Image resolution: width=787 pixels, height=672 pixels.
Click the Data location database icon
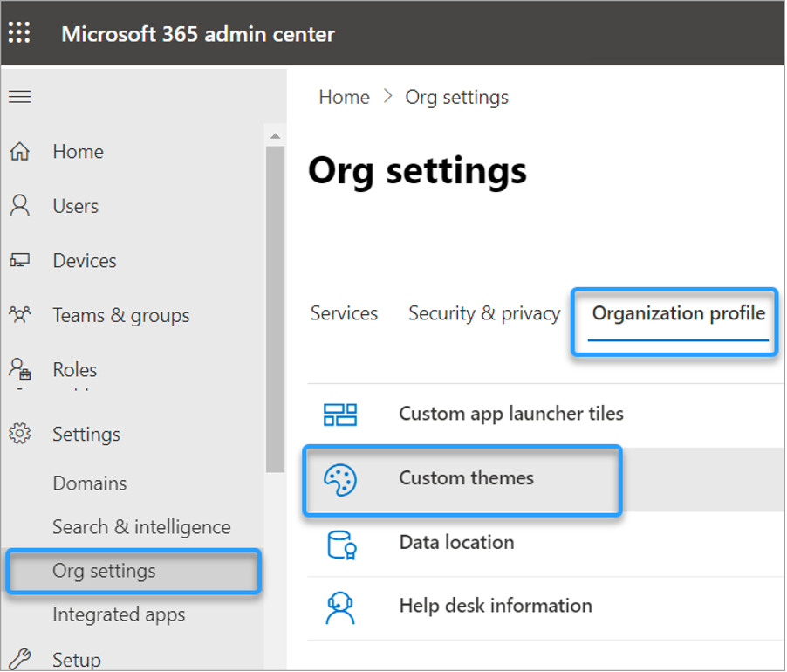pyautogui.click(x=339, y=543)
